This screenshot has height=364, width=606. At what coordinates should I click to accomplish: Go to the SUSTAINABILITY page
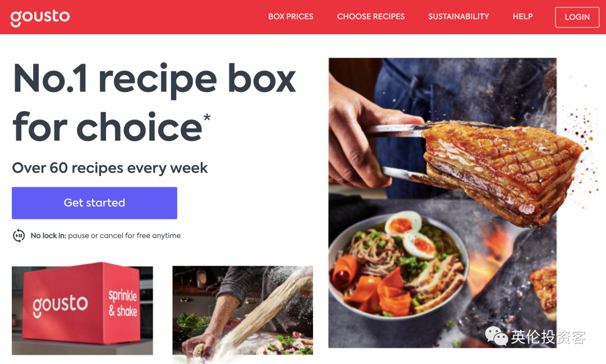458,17
